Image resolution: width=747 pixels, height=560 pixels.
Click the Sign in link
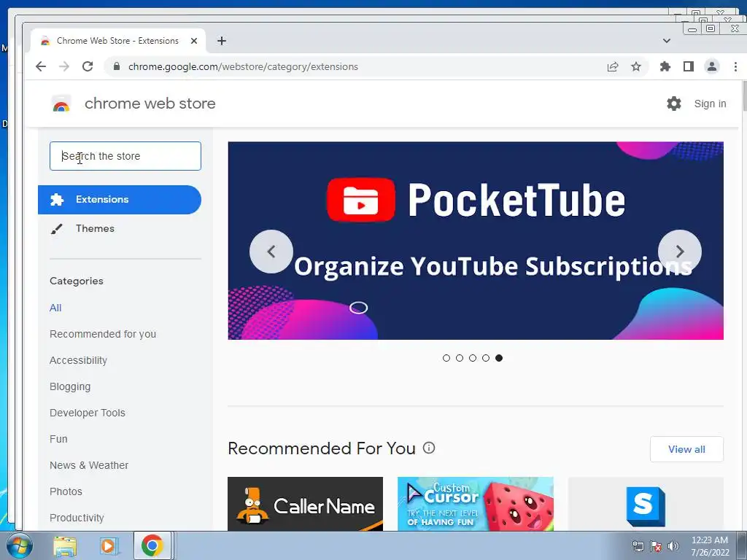[x=710, y=104]
